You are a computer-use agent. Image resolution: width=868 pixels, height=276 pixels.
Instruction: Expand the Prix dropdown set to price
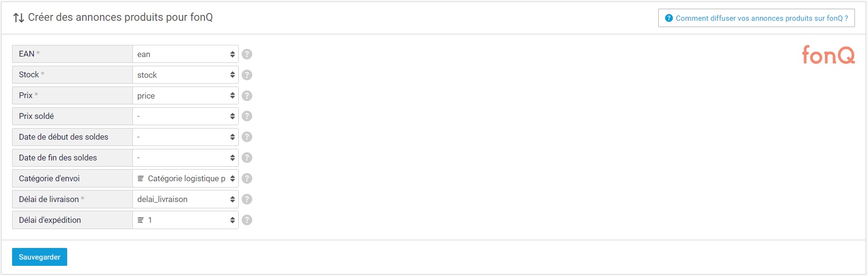tap(186, 96)
